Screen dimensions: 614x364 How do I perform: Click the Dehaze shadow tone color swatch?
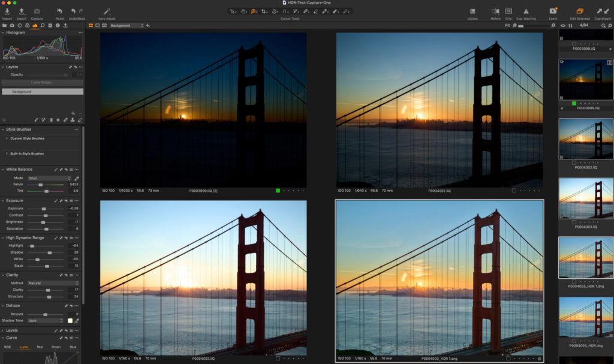pos(70,320)
